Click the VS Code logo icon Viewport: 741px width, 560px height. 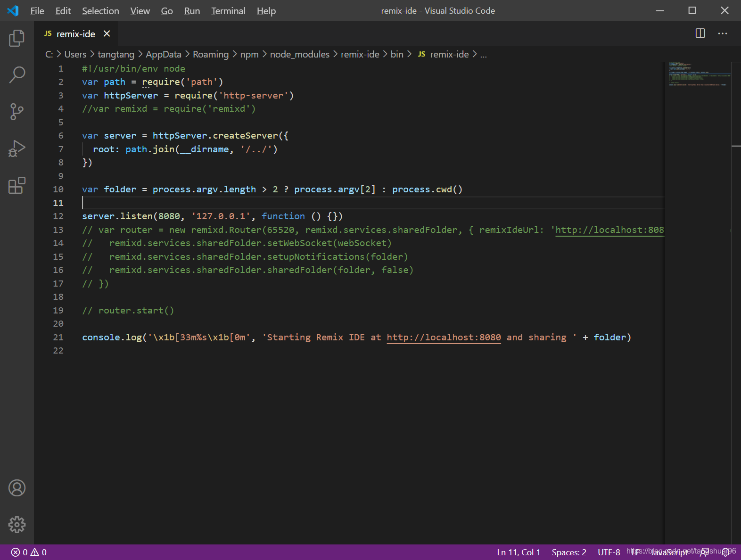click(x=13, y=10)
